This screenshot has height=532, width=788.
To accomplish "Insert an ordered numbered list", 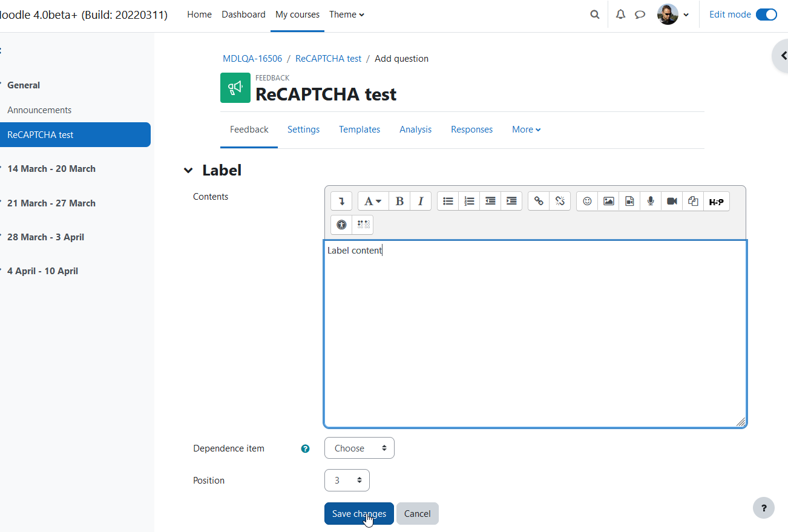I will pos(469,201).
